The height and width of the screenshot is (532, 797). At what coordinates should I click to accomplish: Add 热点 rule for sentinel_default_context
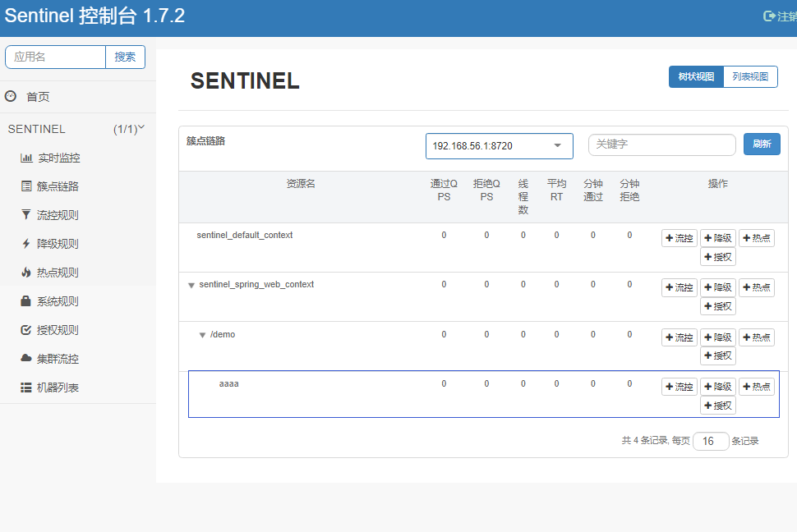pyautogui.click(x=757, y=238)
